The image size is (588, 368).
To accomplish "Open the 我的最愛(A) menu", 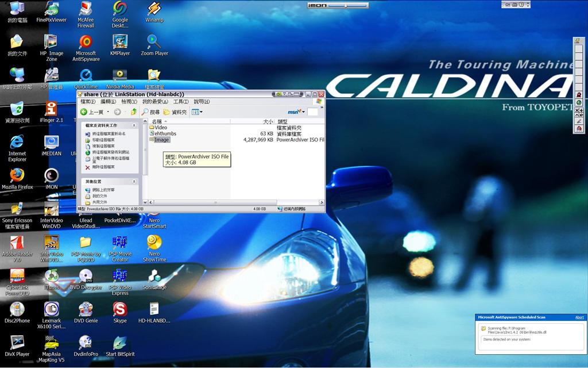I will pos(155,101).
